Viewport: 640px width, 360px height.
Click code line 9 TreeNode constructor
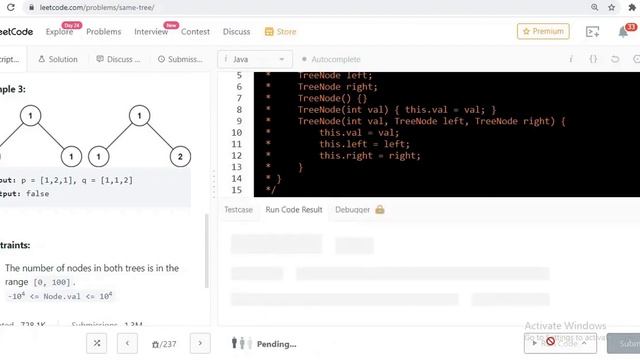[431, 121]
